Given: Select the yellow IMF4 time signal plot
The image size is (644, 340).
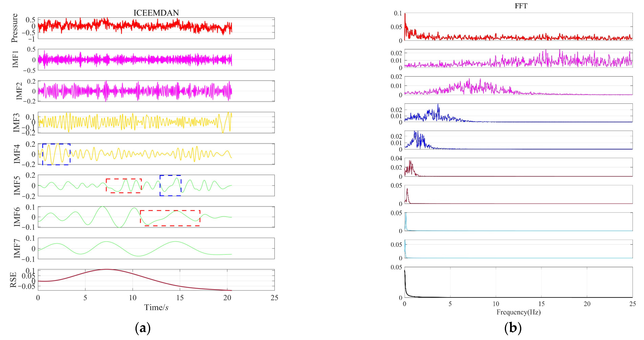Looking at the screenshot, I should pyautogui.click(x=135, y=154).
